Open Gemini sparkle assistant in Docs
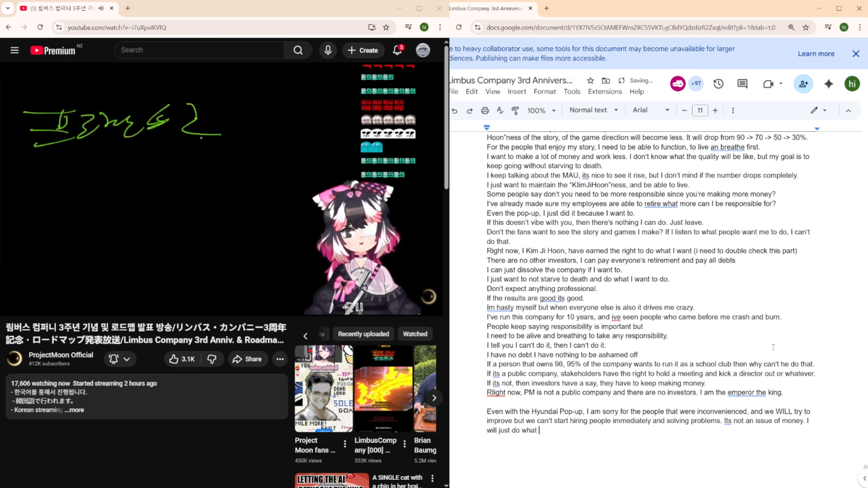The width and height of the screenshot is (868, 488). tap(829, 84)
